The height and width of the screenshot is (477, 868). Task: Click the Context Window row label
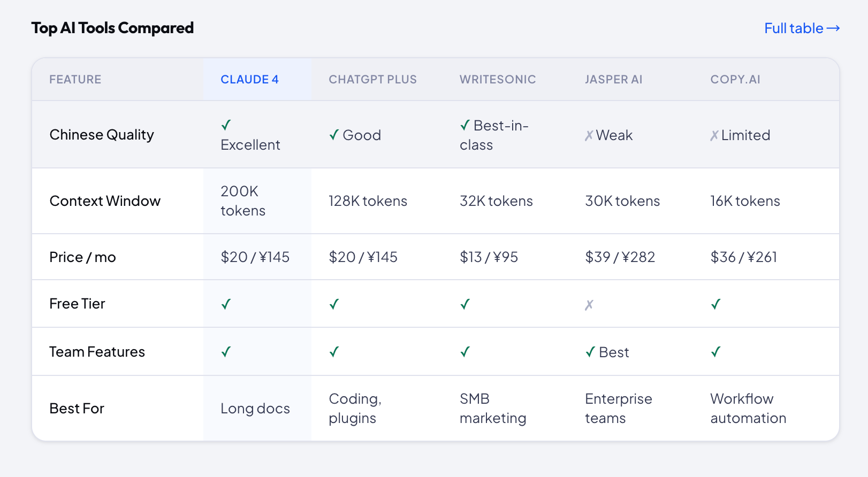tap(105, 201)
